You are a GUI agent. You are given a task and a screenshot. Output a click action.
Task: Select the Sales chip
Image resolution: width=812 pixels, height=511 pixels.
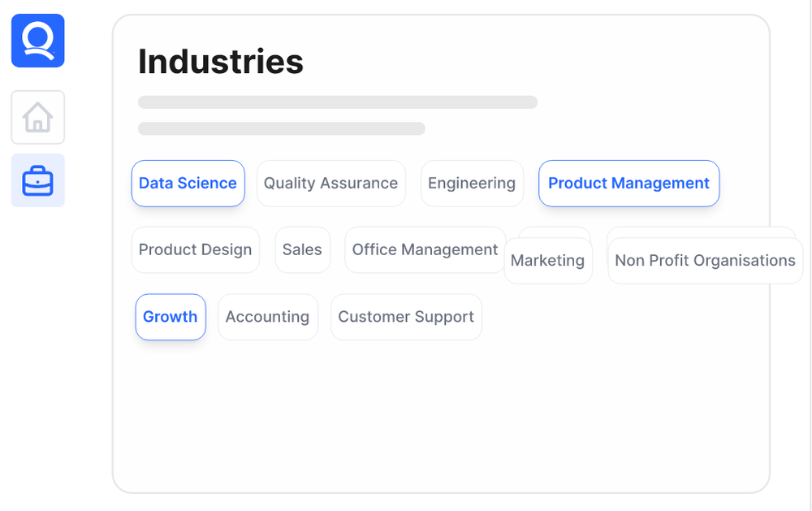tap(302, 250)
